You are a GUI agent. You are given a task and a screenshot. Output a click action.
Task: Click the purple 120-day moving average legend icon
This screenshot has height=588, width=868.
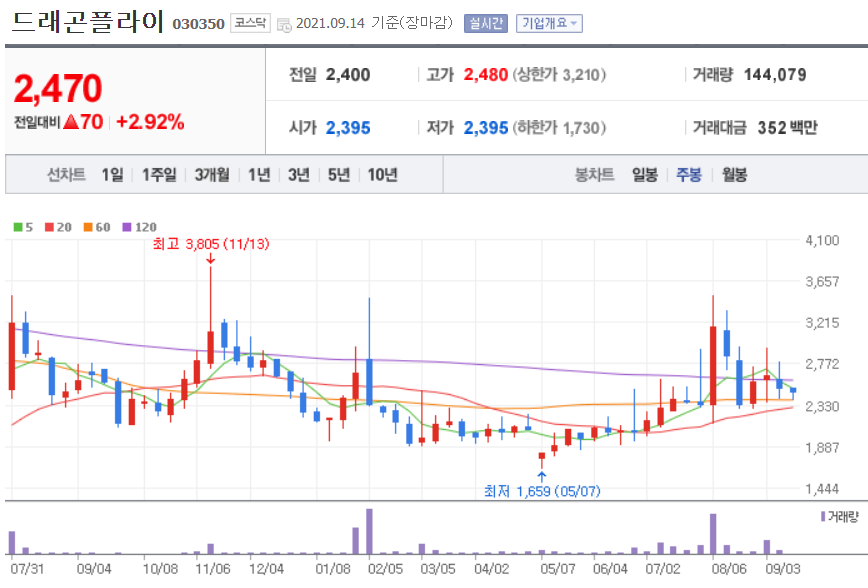point(126,227)
